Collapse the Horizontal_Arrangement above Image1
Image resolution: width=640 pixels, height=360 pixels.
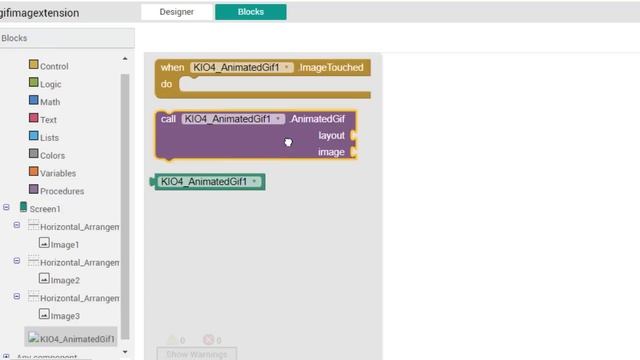coord(17,225)
